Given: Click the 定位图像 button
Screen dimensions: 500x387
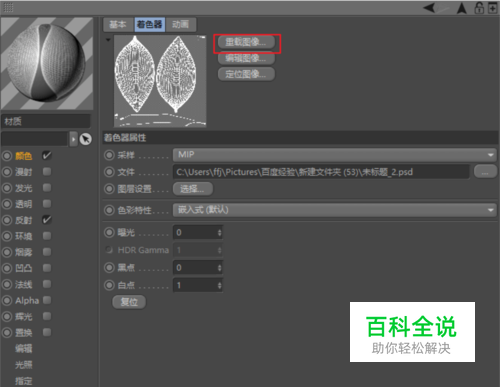Looking at the screenshot, I should [246, 74].
